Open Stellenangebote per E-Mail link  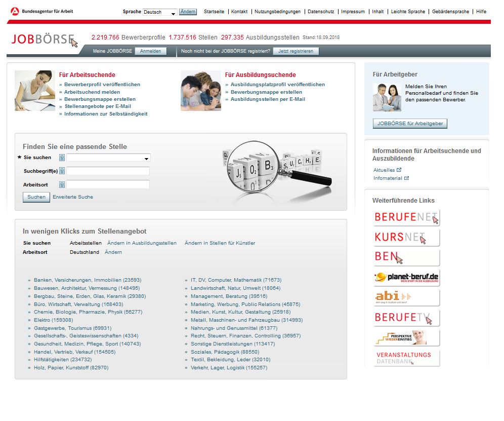pyautogui.click(x=98, y=106)
